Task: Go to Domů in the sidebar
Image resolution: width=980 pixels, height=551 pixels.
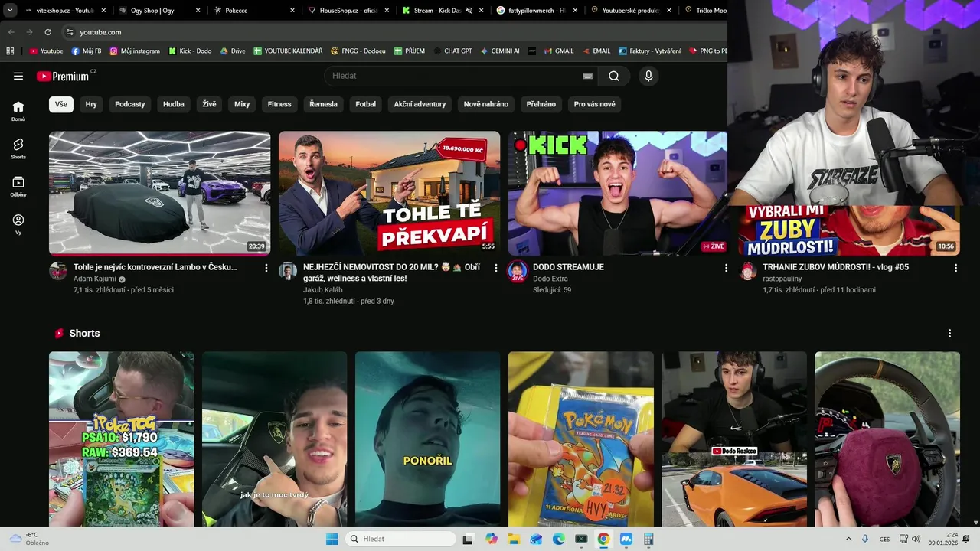Action: tap(18, 111)
